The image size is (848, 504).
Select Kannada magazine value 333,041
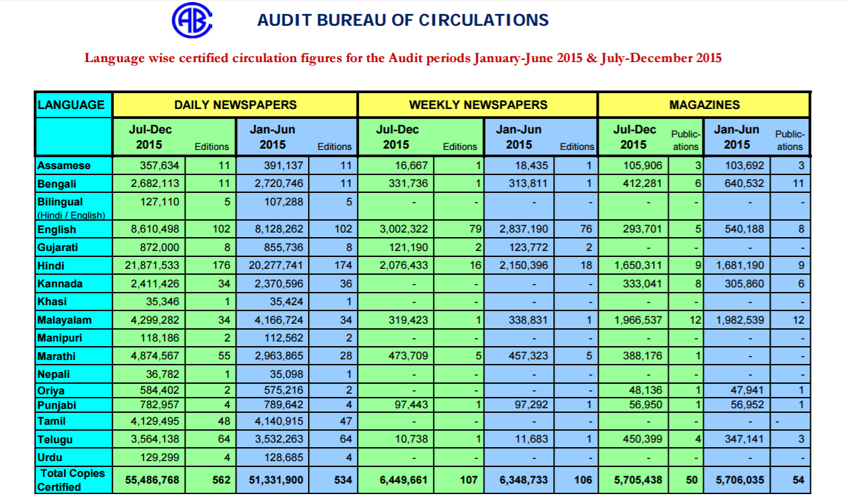[x=642, y=283]
